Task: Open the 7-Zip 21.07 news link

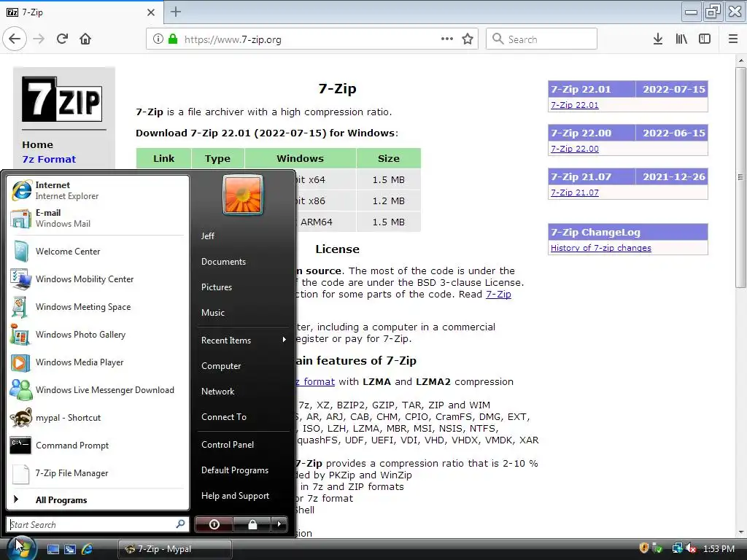Action: click(575, 192)
